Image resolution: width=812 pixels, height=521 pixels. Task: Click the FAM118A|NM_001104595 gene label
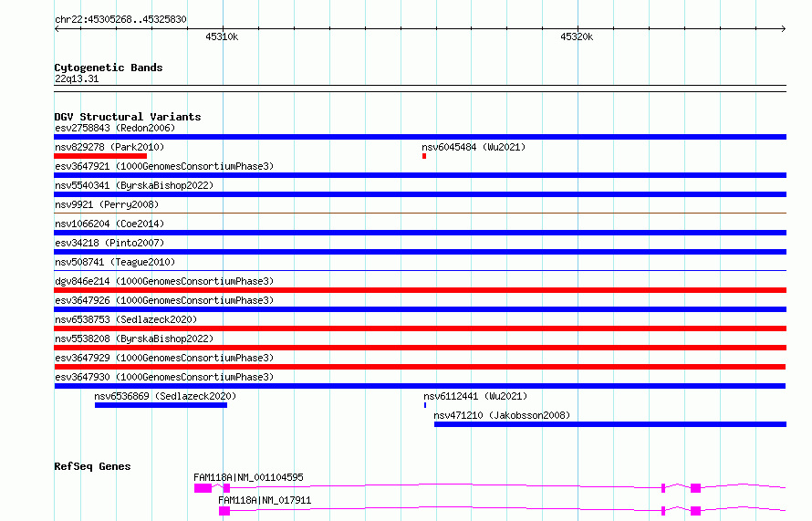pos(248,477)
